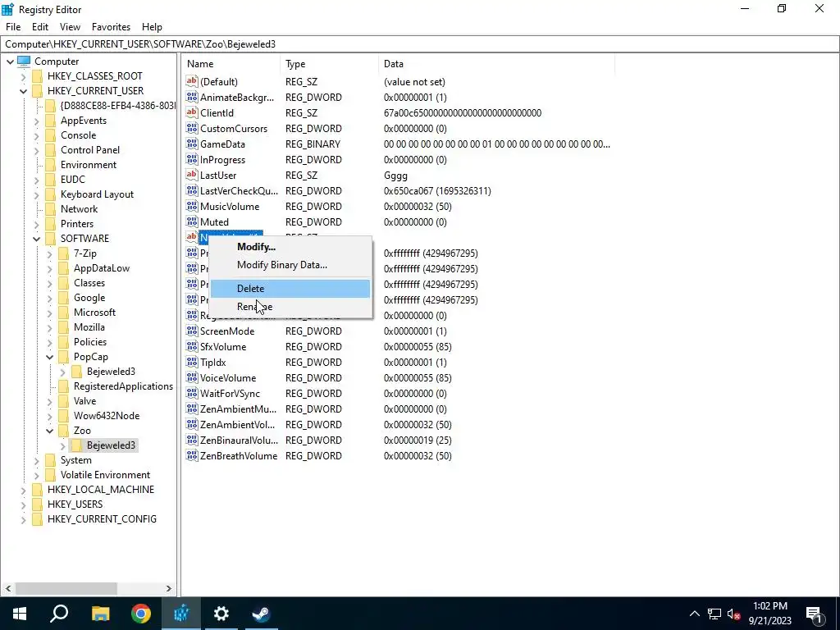
Task: Collapse the SOFTWARE key
Action: click(36, 239)
